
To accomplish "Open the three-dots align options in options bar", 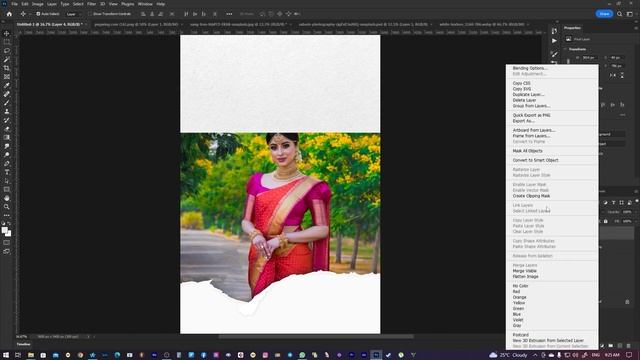I will point(229,14).
